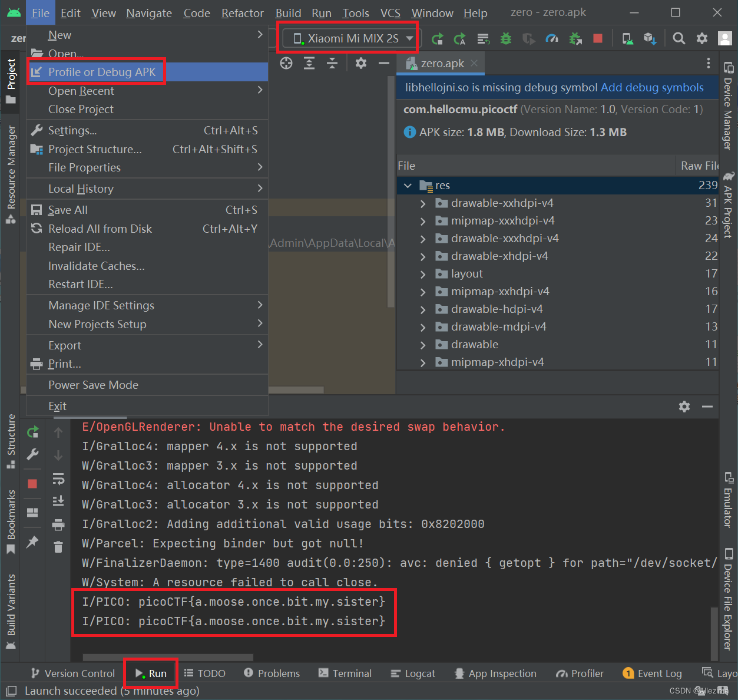Image resolution: width=738 pixels, height=700 pixels.
Task: Open the Export submenu
Action: click(x=147, y=345)
